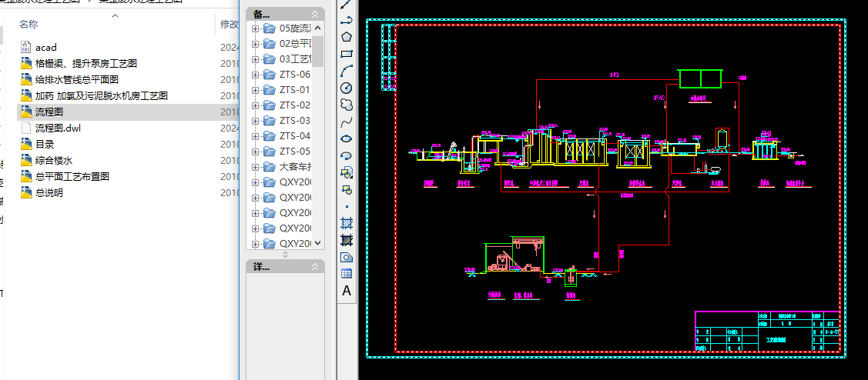This screenshot has height=380, width=868.
Task: Select the Rectangle draw tool
Action: pos(347,54)
